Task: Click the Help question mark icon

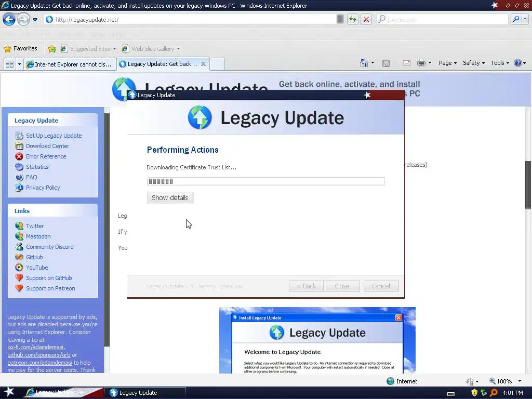Action: [518, 63]
